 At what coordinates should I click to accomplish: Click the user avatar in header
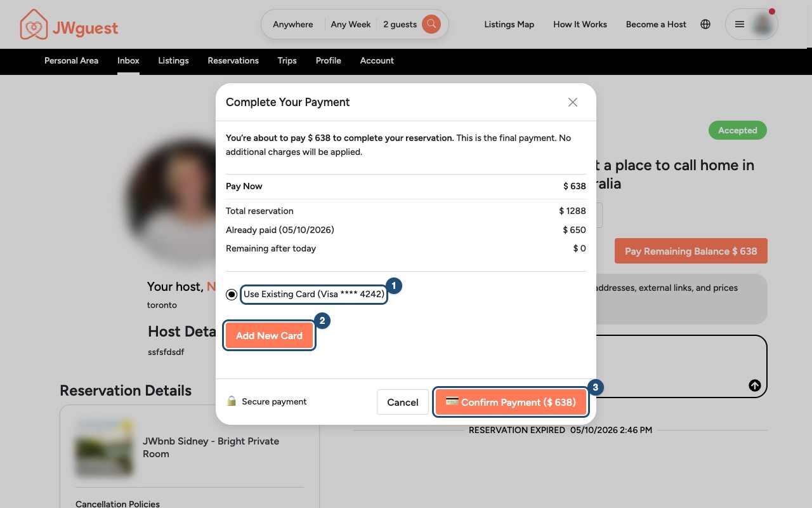(762, 25)
